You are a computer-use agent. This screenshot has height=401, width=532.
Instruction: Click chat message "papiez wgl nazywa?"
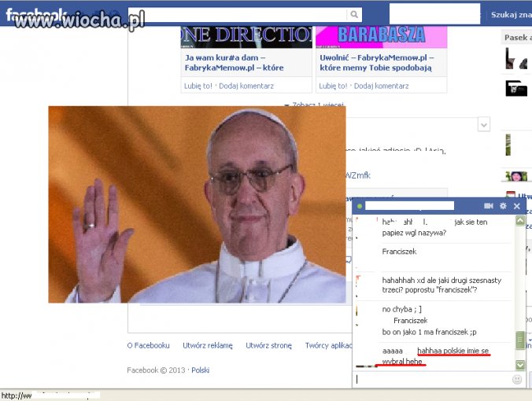tap(414, 233)
